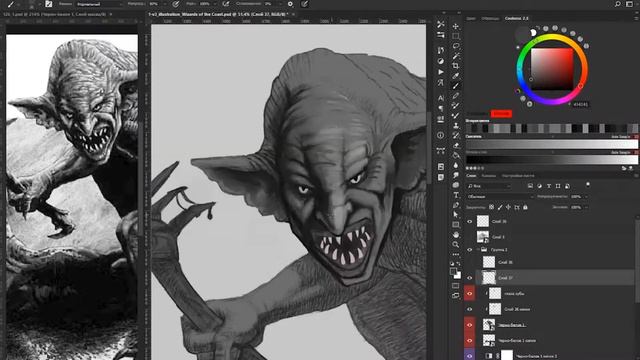Toggle eye of Черно-белое 1 smart layer
The height and width of the screenshot is (360, 640).
tap(469, 325)
